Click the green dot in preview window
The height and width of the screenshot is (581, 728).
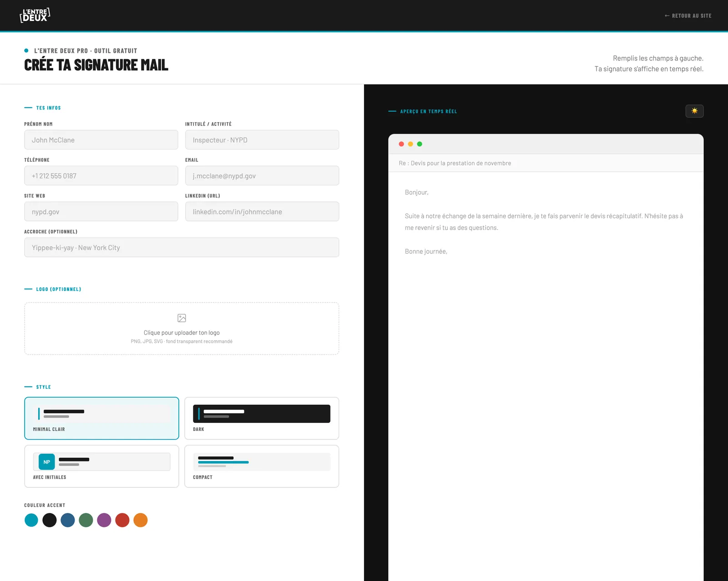coord(420,144)
